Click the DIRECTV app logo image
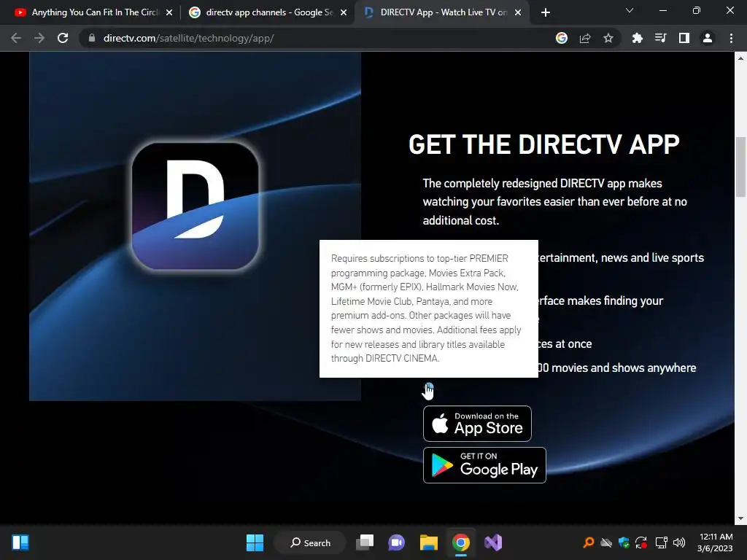Image resolution: width=747 pixels, height=560 pixels. (x=195, y=205)
